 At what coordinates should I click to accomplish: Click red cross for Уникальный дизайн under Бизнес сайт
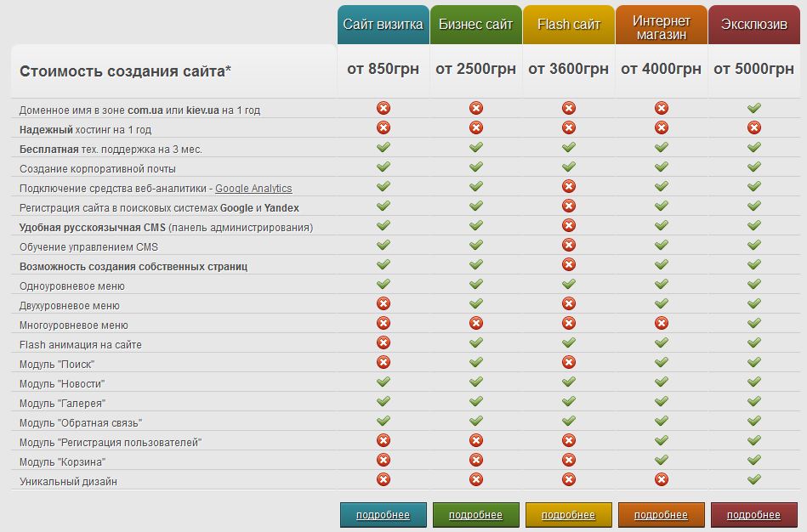(x=476, y=479)
